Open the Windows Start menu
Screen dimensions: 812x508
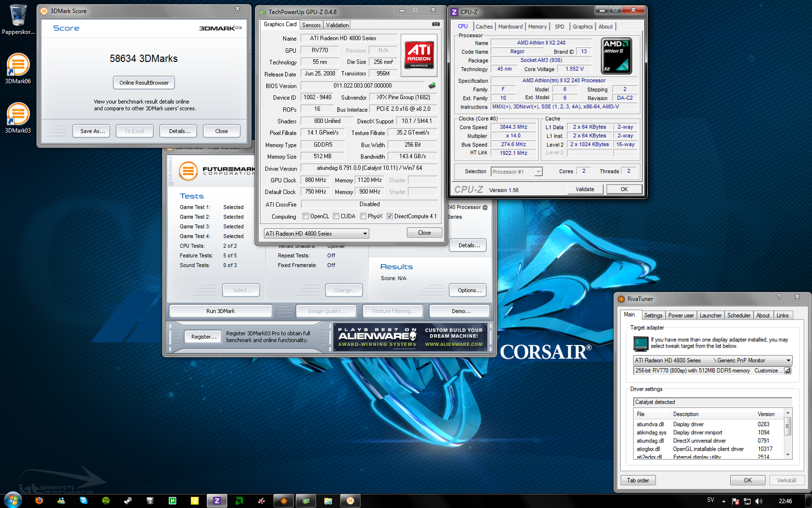pos(12,500)
